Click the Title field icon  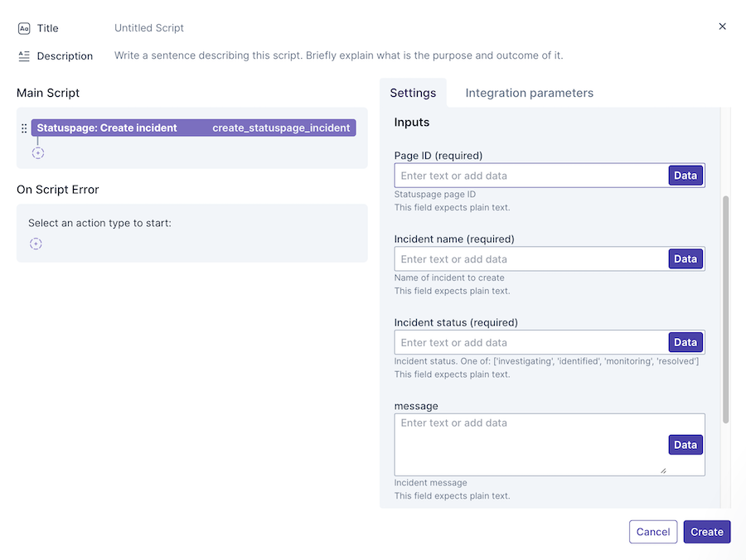pos(24,28)
